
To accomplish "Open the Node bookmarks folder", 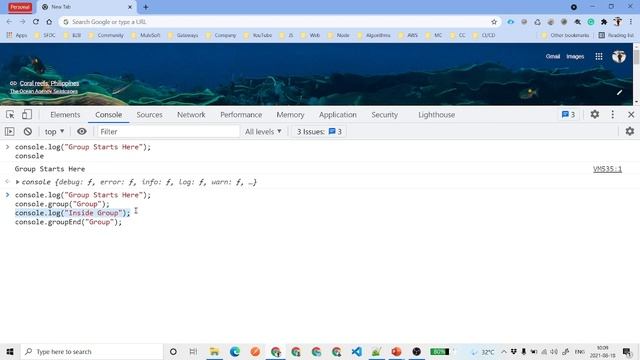I will [338, 36].
